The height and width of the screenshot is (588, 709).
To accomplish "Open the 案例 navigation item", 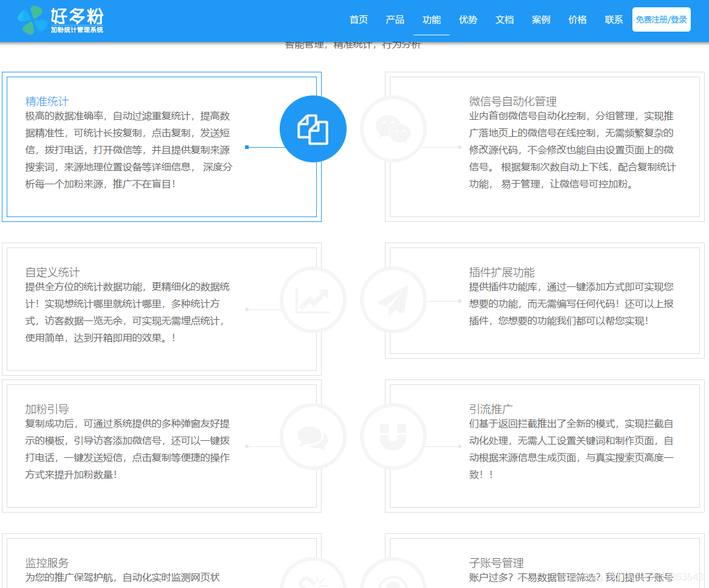I will pyautogui.click(x=541, y=20).
